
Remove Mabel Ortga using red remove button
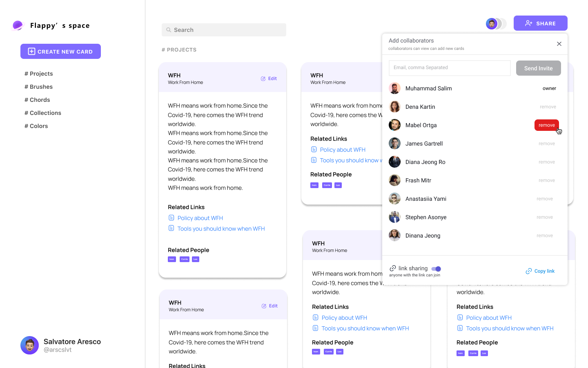click(x=547, y=125)
